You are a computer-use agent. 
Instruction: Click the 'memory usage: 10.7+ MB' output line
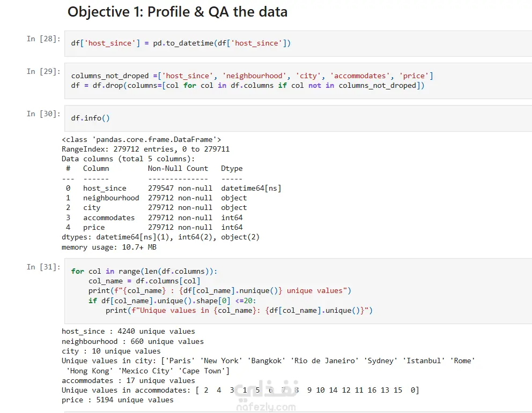tap(109, 247)
